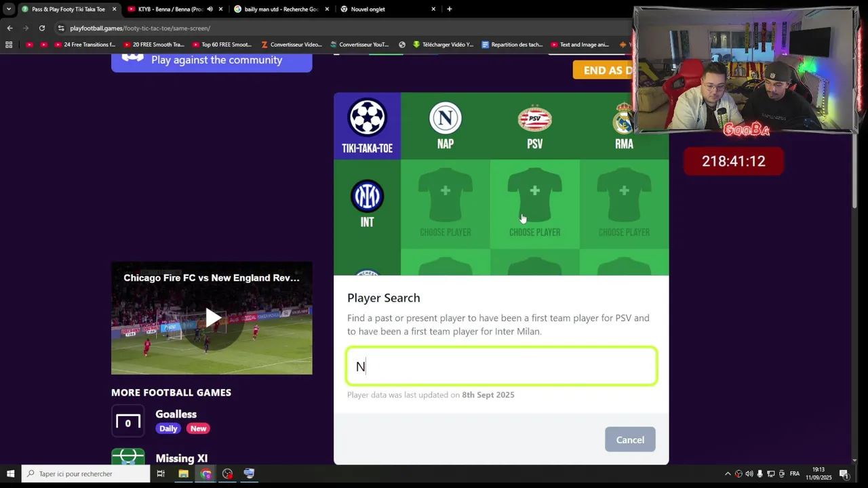Viewport: 868px width, 488px height.
Task: Focus the Player Search text field
Action: [x=502, y=367]
